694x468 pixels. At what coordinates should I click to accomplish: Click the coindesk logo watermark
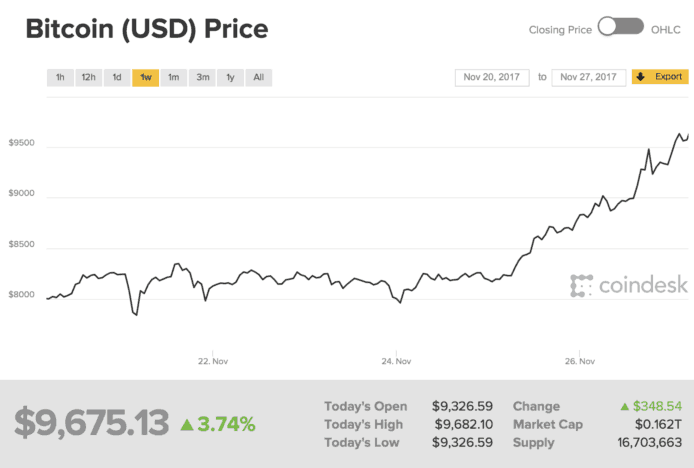[629, 285]
